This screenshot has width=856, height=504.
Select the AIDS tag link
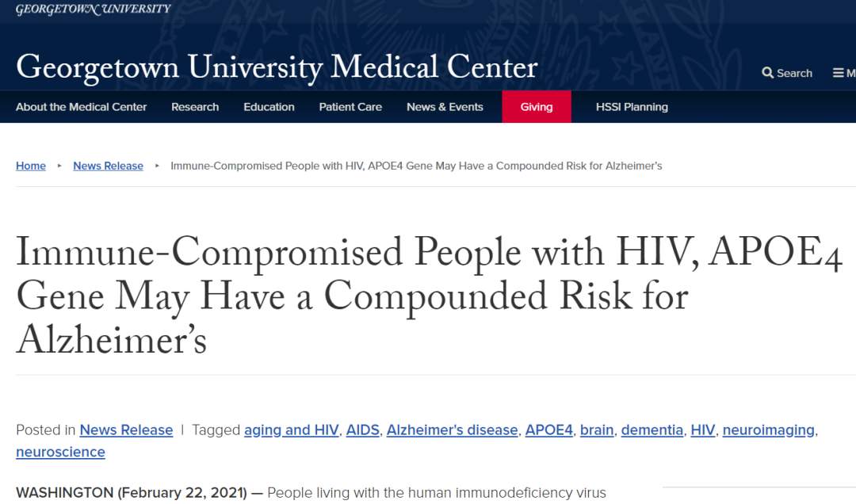362,430
